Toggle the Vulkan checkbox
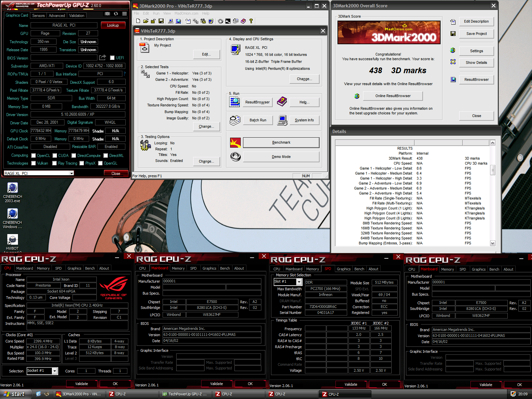532x399 pixels. coord(33,163)
